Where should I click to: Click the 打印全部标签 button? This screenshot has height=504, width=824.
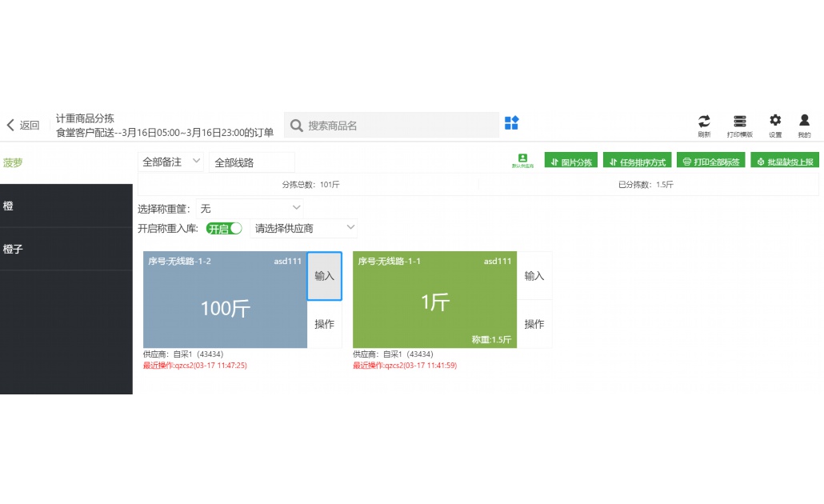(x=711, y=161)
